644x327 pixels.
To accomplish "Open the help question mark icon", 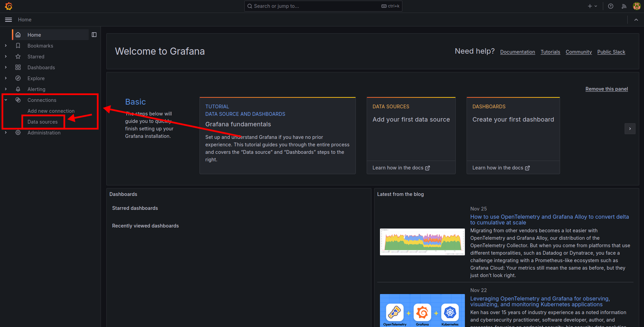I will pos(611,6).
